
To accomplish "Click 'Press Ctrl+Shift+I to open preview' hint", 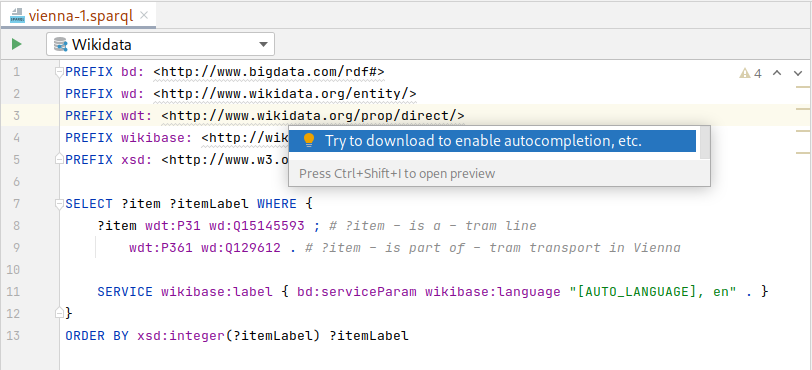I will 397,173.
